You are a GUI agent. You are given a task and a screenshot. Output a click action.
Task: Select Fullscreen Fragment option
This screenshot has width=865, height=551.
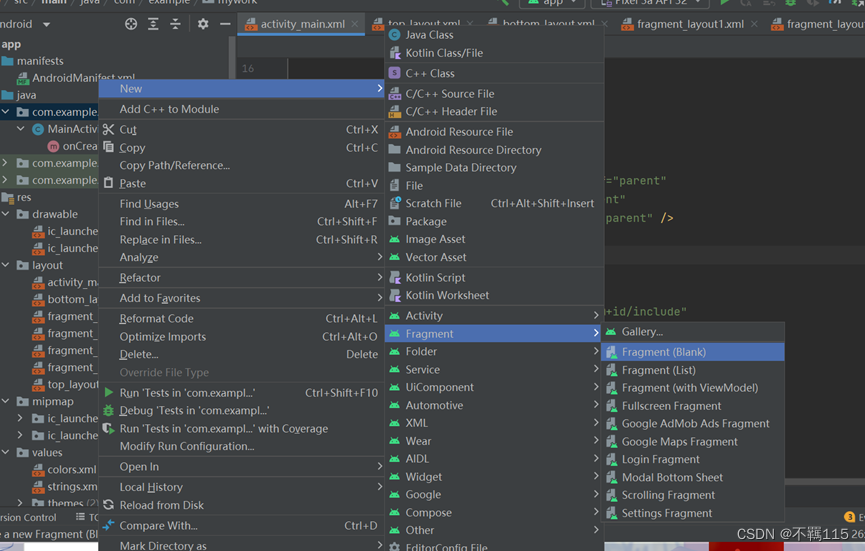(693, 406)
